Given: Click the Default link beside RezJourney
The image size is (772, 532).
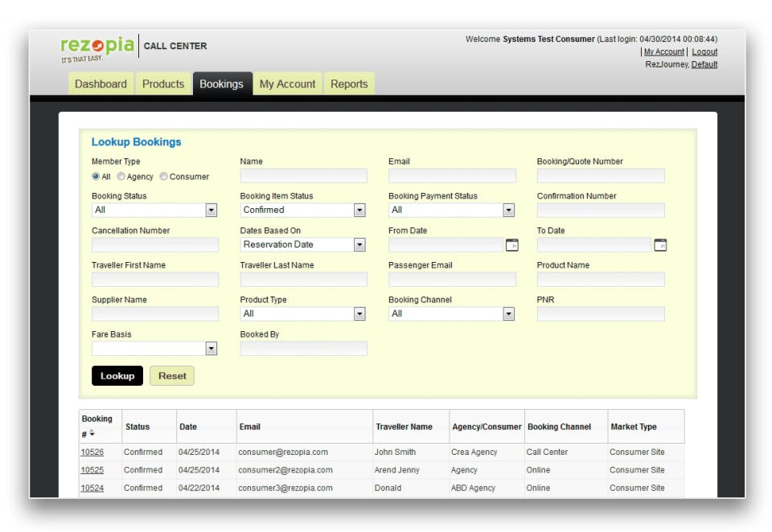Looking at the screenshot, I should [x=704, y=64].
